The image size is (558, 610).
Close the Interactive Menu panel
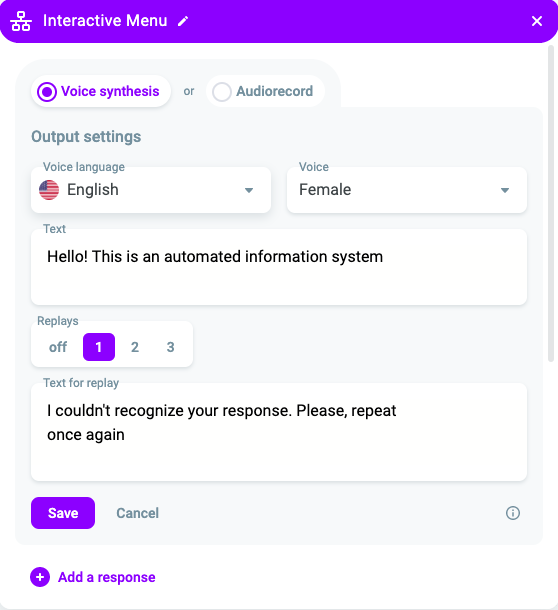pyautogui.click(x=537, y=21)
